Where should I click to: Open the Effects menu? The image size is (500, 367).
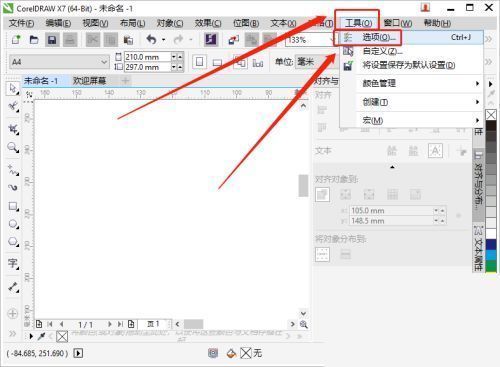pos(208,23)
